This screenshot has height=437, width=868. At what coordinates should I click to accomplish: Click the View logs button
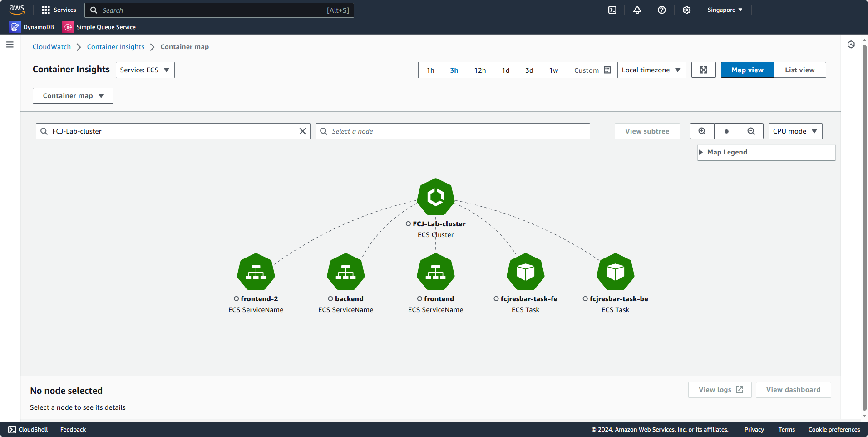click(720, 390)
